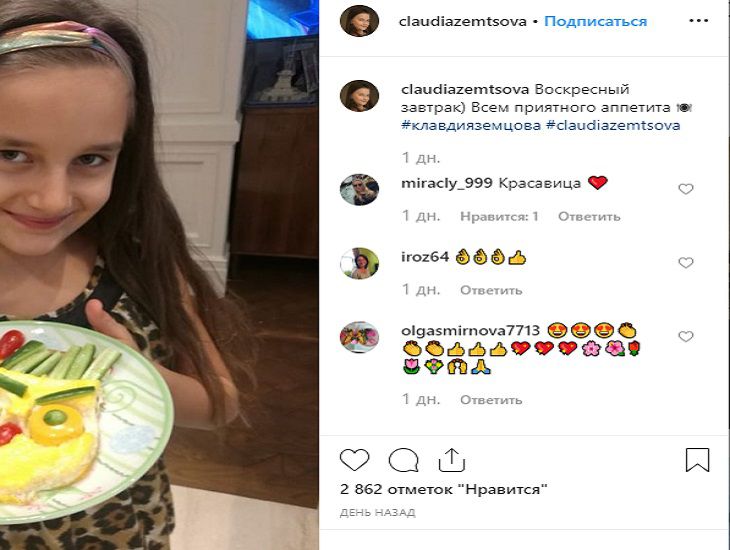Screen dimensions: 730x550
Task: Open the three-dot more options menu
Action: click(698, 21)
